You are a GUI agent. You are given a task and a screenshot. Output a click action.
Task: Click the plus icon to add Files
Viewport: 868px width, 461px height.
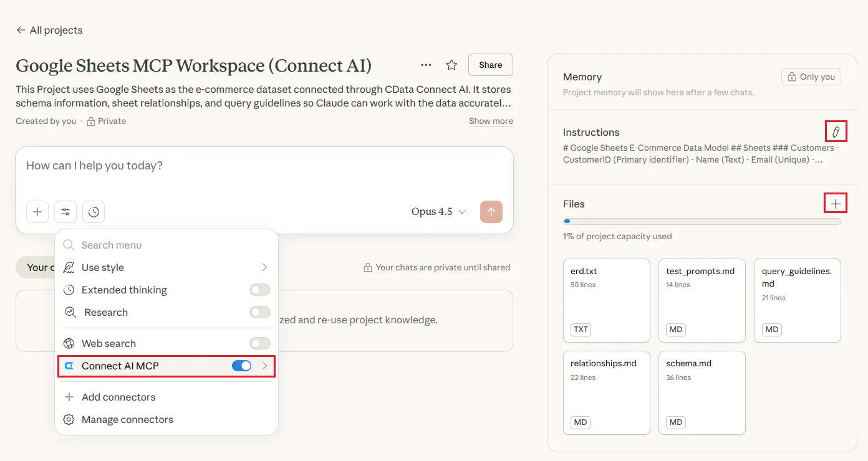[x=836, y=204]
